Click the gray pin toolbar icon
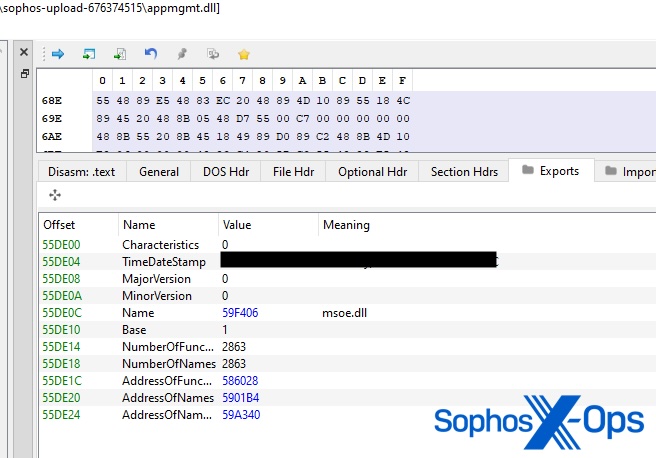Screen dimensions: 656x458 coord(181,53)
